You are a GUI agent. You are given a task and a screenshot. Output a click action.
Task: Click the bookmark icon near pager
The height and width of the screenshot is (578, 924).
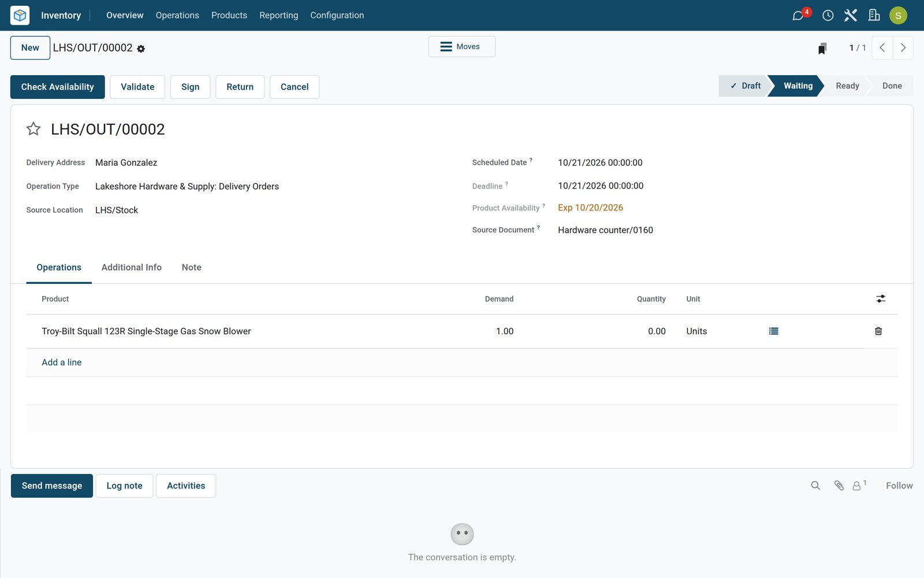(x=822, y=48)
